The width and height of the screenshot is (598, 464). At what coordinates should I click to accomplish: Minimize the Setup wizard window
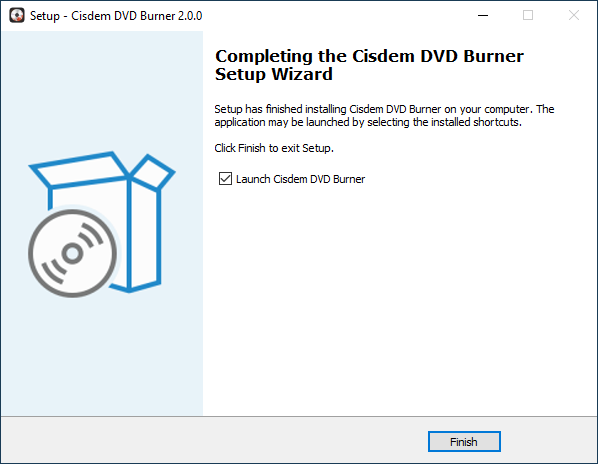pos(483,15)
